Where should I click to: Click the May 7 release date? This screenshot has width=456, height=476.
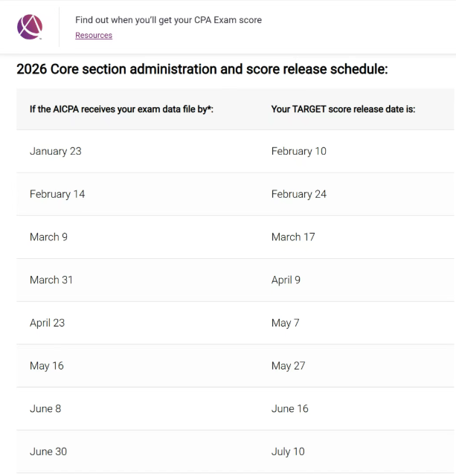click(x=286, y=323)
